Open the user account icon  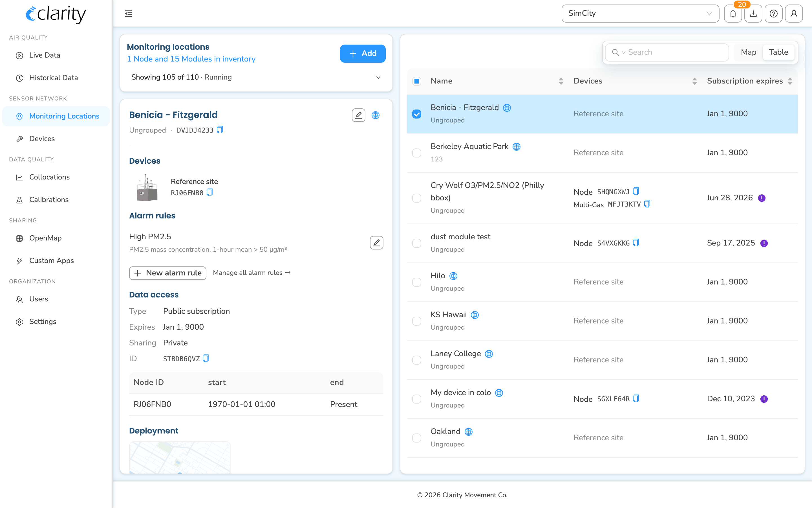coord(794,14)
